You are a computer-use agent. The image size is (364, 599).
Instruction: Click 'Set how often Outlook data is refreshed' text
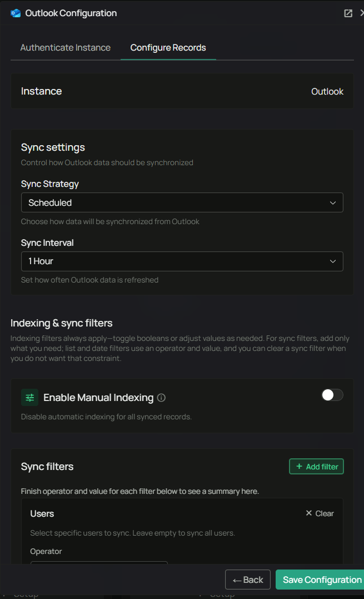(x=89, y=280)
